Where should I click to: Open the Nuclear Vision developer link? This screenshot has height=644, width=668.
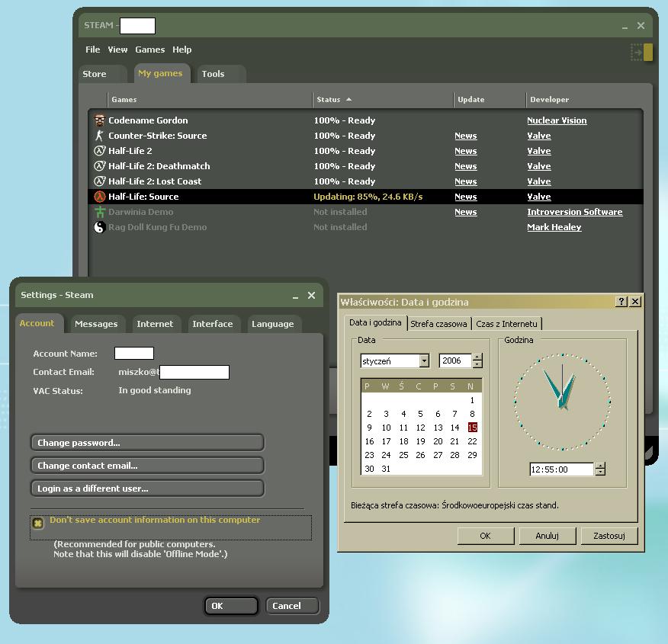coord(557,120)
